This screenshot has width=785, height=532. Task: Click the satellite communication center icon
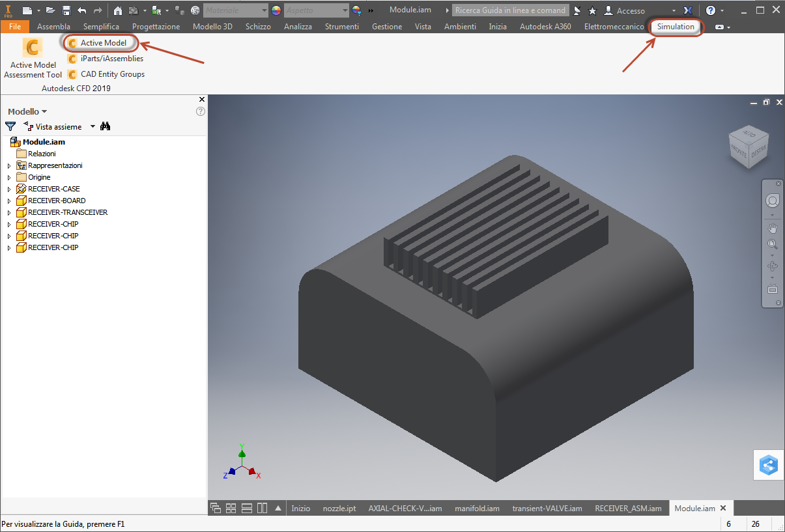point(577,10)
